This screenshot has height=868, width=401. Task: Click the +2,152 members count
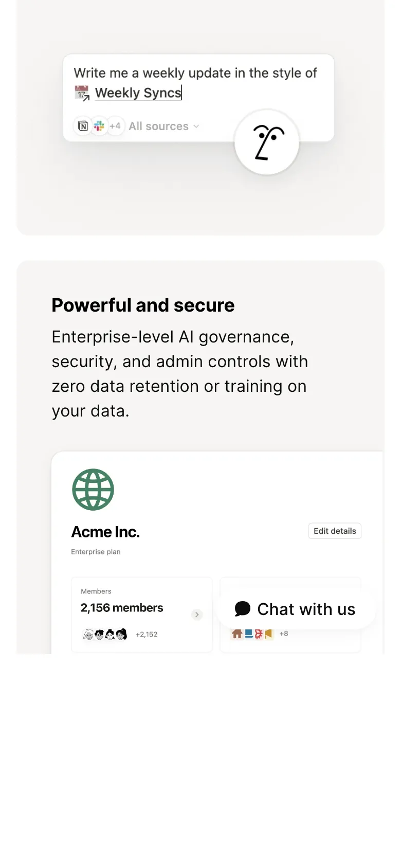(147, 635)
